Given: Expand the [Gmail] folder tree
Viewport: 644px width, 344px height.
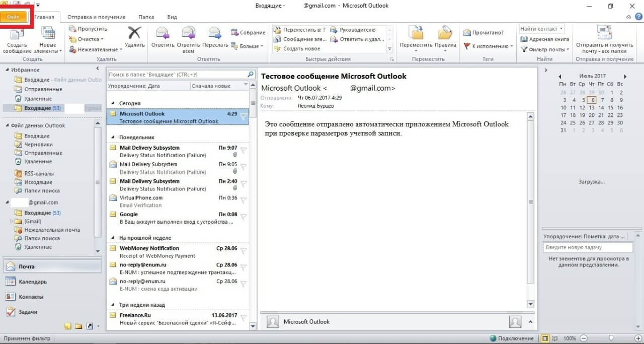Looking at the screenshot, I should 12,222.
